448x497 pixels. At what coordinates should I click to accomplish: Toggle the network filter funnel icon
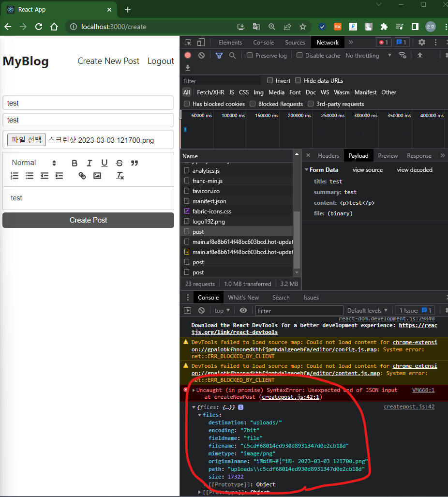[x=219, y=56]
